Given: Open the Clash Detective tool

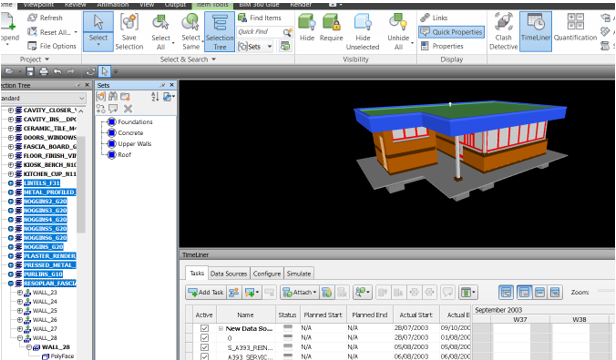Looking at the screenshot, I should click(503, 31).
